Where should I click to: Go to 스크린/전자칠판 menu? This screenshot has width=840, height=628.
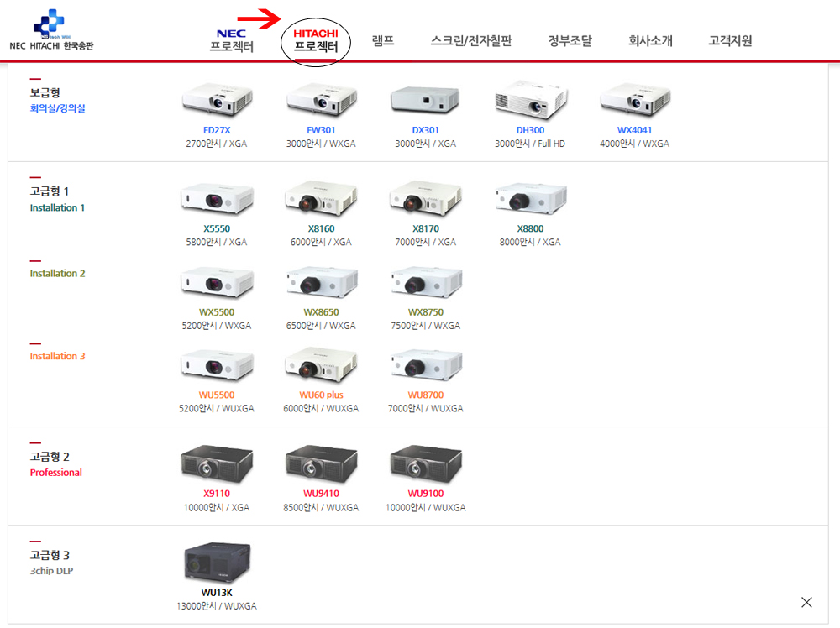click(x=471, y=40)
